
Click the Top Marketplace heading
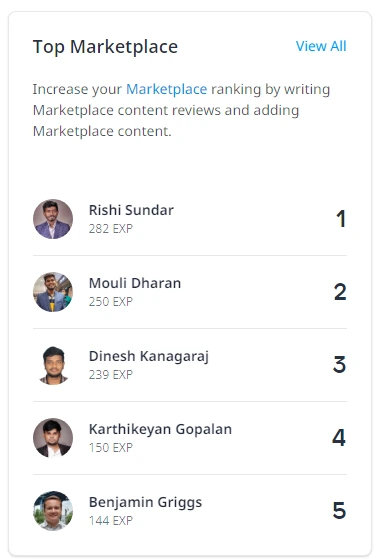(x=105, y=47)
